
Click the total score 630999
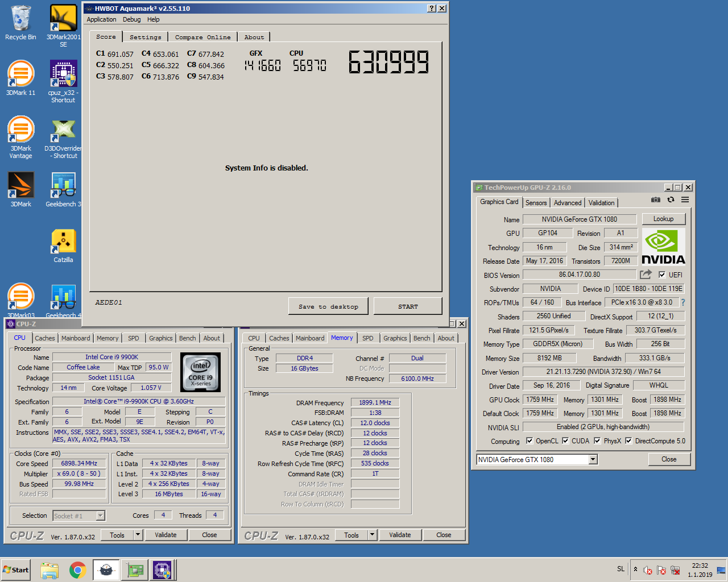click(389, 62)
